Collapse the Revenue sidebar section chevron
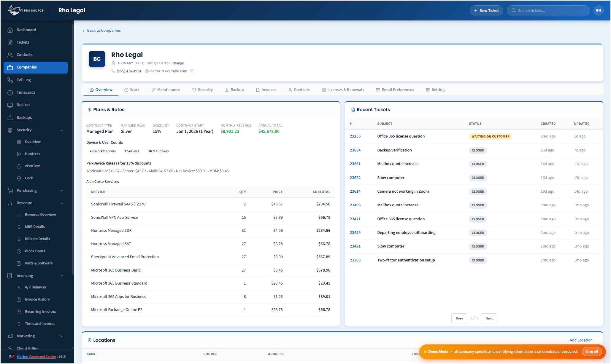This screenshot has height=364, width=611. coord(62,203)
